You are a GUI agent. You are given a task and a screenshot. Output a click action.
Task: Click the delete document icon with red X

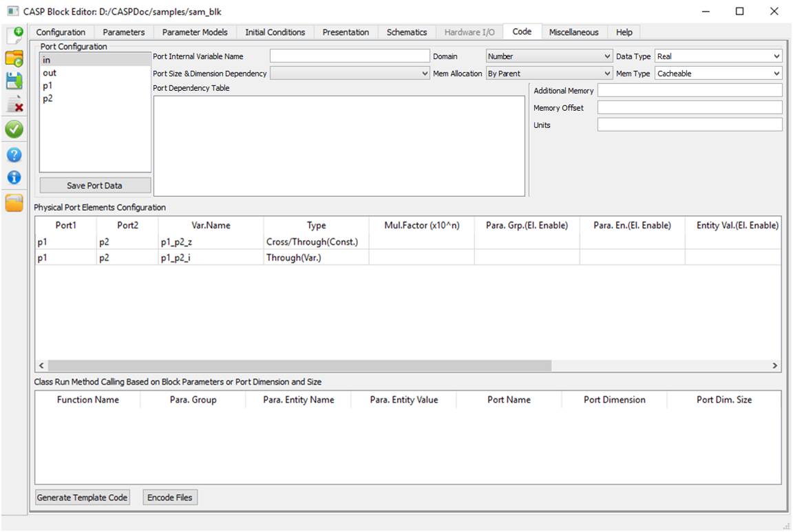(x=14, y=105)
